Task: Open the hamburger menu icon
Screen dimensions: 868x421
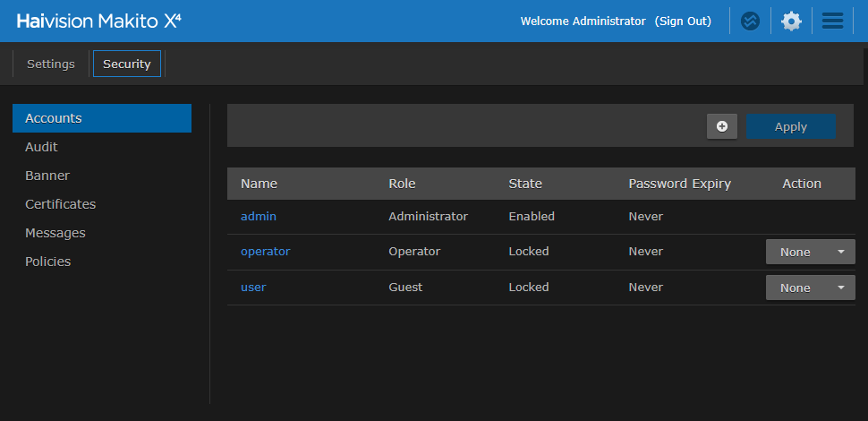Action: (x=832, y=21)
